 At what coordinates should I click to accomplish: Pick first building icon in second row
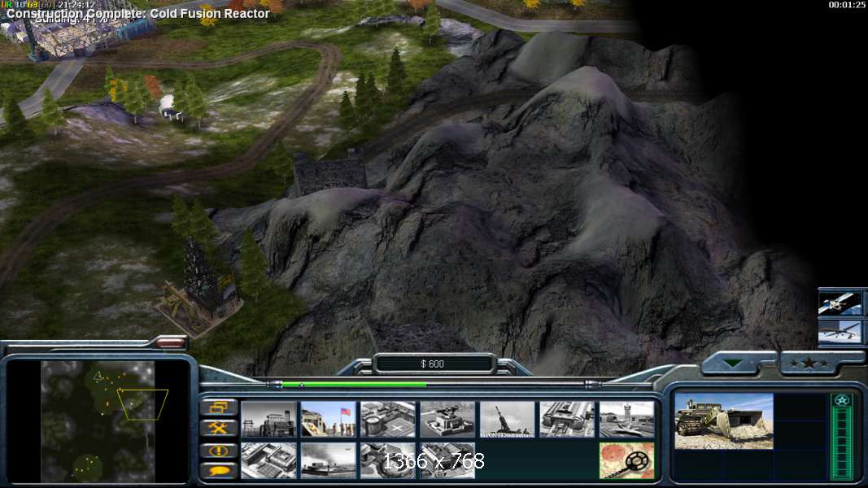[x=268, y=460]
